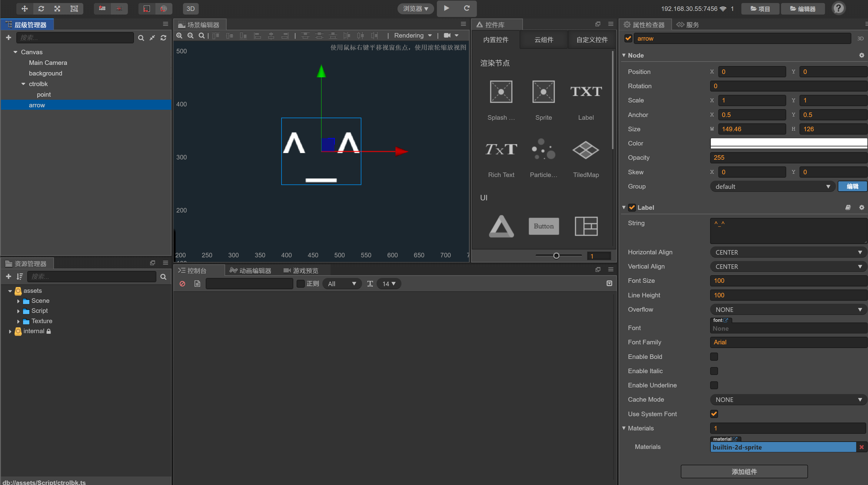Screen dimensions: 868x485
Task: Click the play preview button
Action: coord(446,8)
